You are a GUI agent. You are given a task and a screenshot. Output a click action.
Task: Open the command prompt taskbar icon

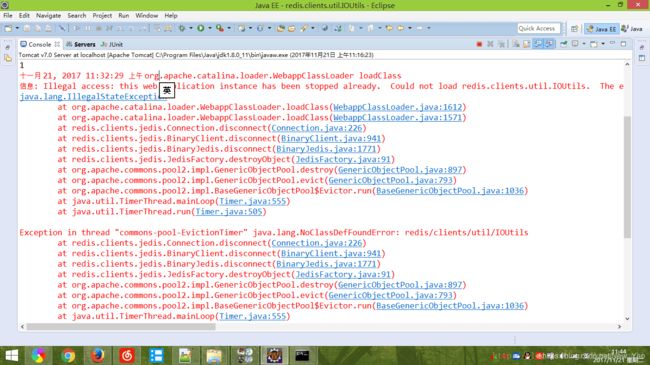pyautogui.click(x=302, y=355)
